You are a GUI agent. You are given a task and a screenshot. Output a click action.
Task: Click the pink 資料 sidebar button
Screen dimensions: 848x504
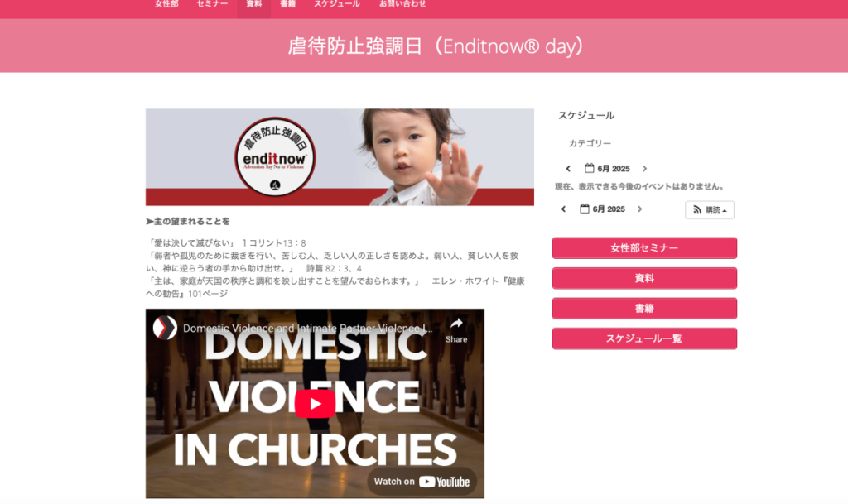click(644, 278)
